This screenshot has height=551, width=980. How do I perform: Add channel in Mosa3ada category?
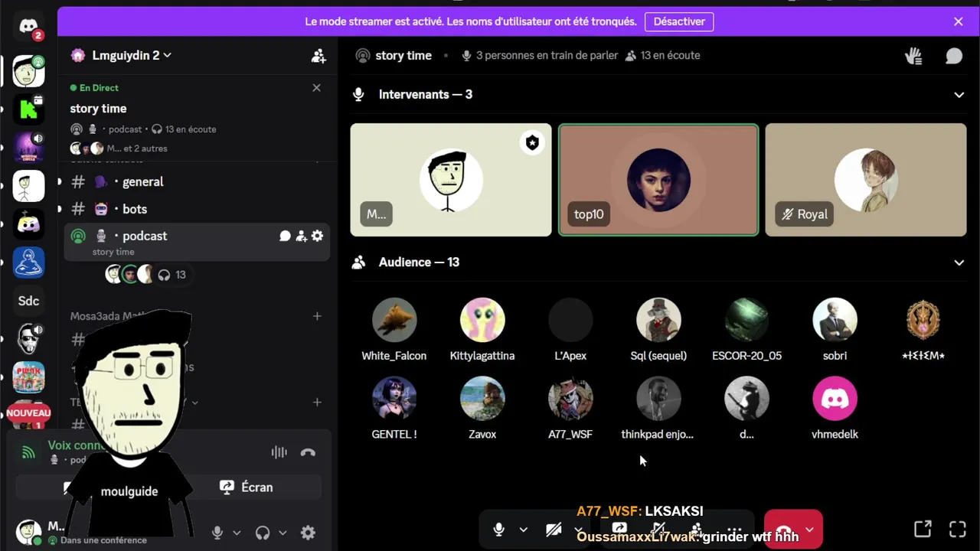click(x=317, y=316)
